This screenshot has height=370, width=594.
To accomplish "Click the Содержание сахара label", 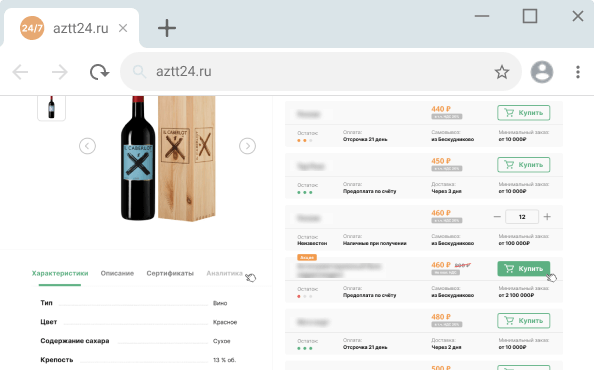I will (x=75, y=341).
